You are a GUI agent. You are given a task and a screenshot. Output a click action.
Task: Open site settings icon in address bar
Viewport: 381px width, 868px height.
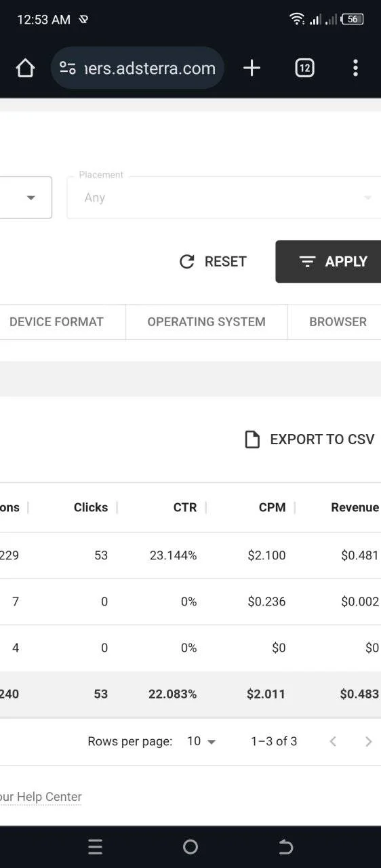pos(68,68)
